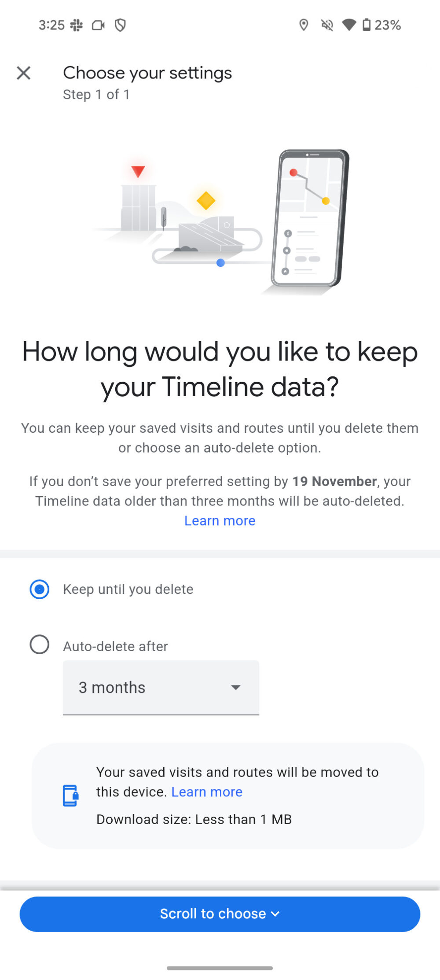Select the radio circle beside Auto-delete after
The height and width of the screenshot is (980, 440).
pos(39,645)
